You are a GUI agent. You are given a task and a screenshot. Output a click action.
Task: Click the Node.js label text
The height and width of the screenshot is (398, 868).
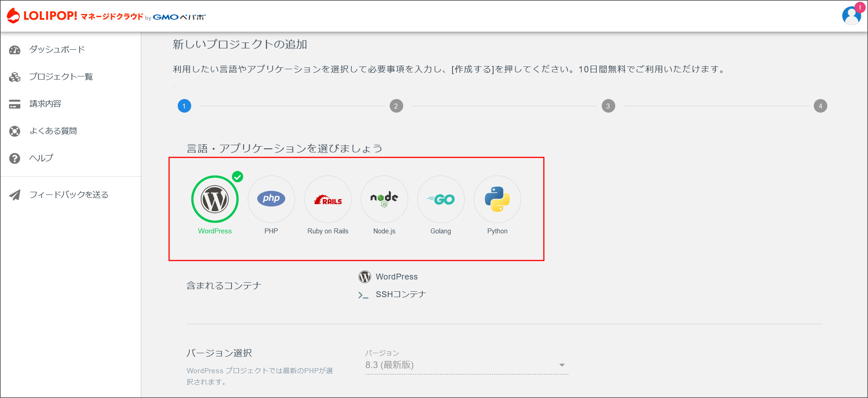[x=384, y=231]
